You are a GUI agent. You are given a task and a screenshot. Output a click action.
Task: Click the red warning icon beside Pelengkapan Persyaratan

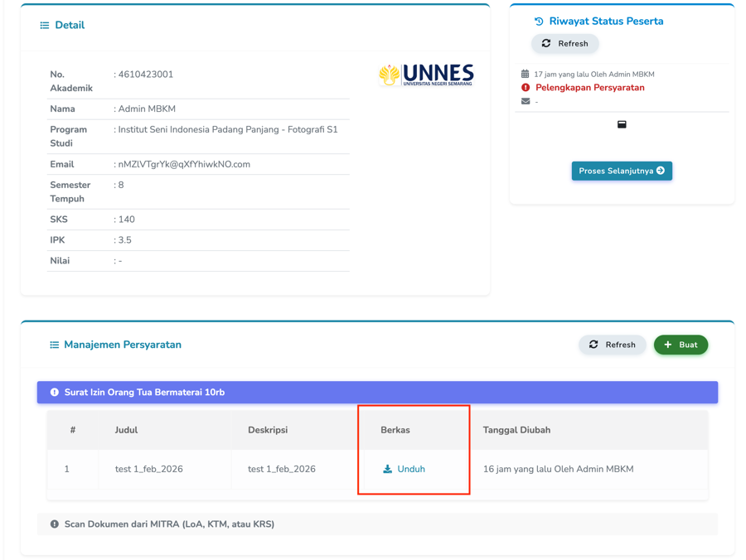(526, 88)
